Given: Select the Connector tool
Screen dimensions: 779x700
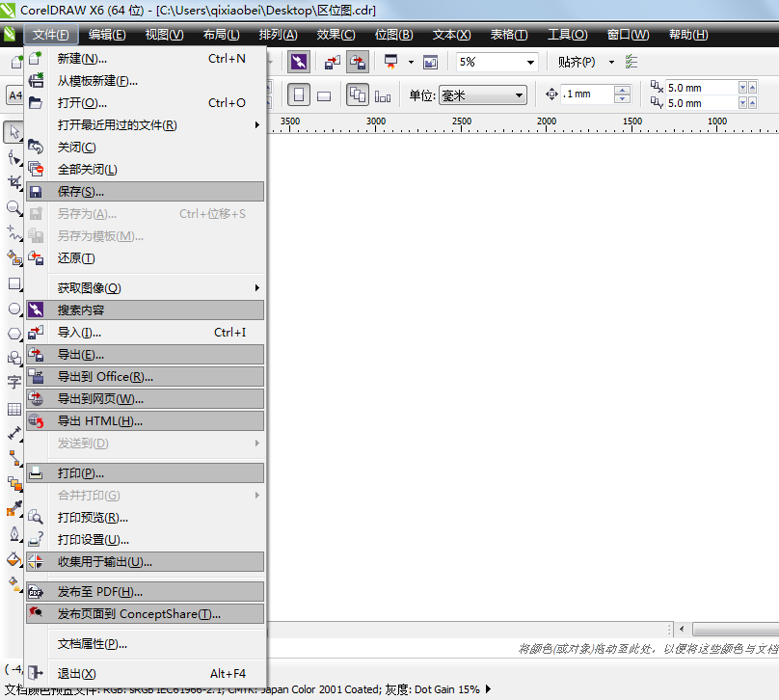Looking at the screenshot, I should 13,458.
